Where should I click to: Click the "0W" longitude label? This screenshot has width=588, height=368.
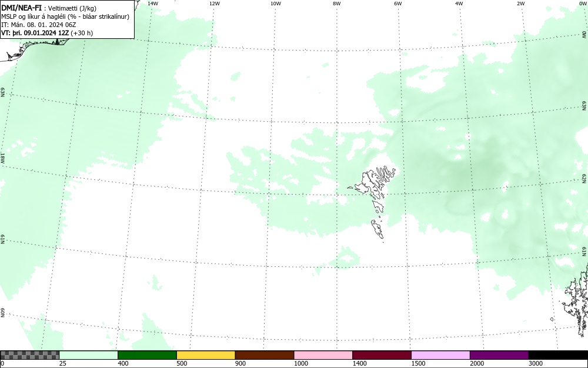tap(582, 4)
